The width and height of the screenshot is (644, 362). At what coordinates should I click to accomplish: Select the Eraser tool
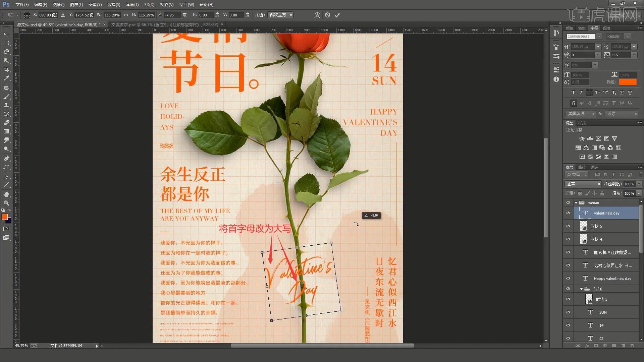[6, 123]
